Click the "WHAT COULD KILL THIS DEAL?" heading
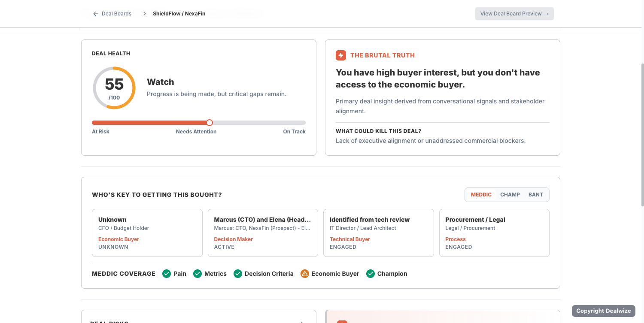This screenshot has width=644, height=323. pos(378,131)
